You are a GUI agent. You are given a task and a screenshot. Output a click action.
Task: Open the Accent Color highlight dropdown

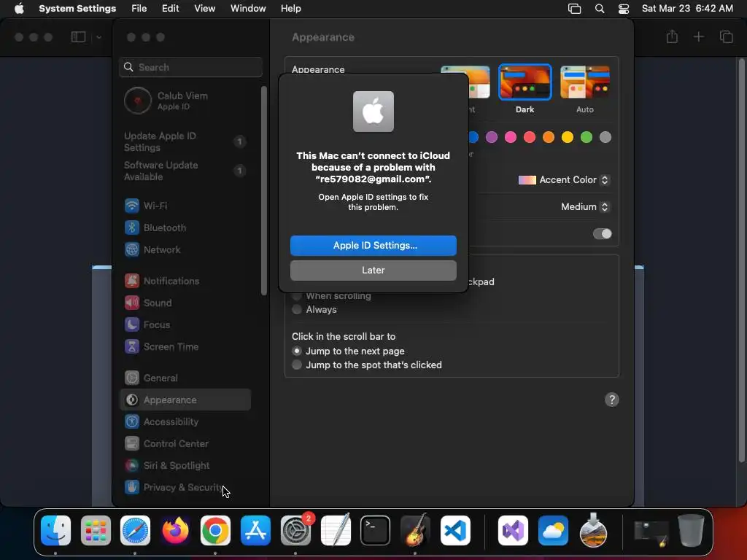tap(564, 180)
